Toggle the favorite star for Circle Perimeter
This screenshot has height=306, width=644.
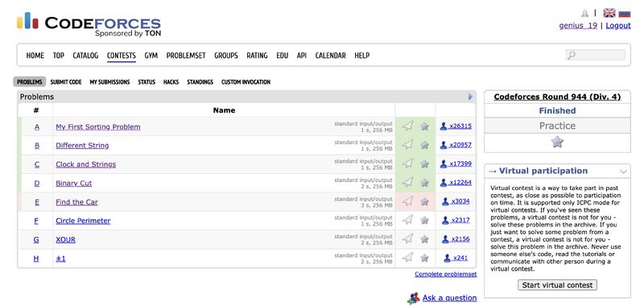coord(425,220)
